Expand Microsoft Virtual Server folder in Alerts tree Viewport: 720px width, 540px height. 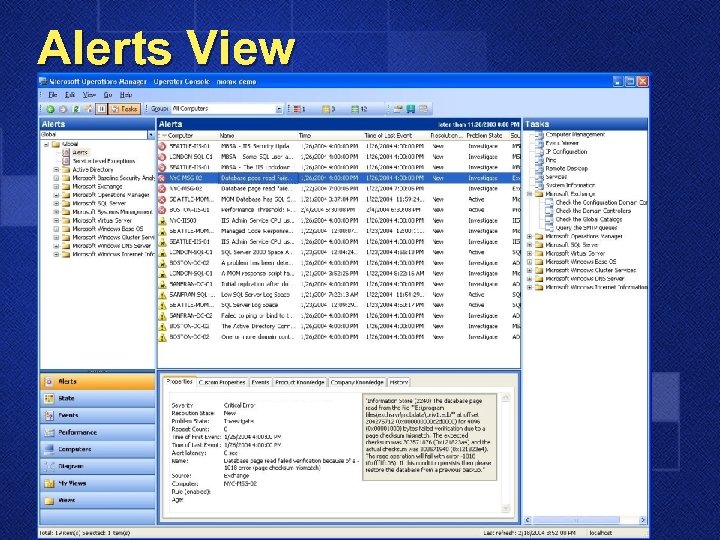pyautogui.click(x=56, y=220)
